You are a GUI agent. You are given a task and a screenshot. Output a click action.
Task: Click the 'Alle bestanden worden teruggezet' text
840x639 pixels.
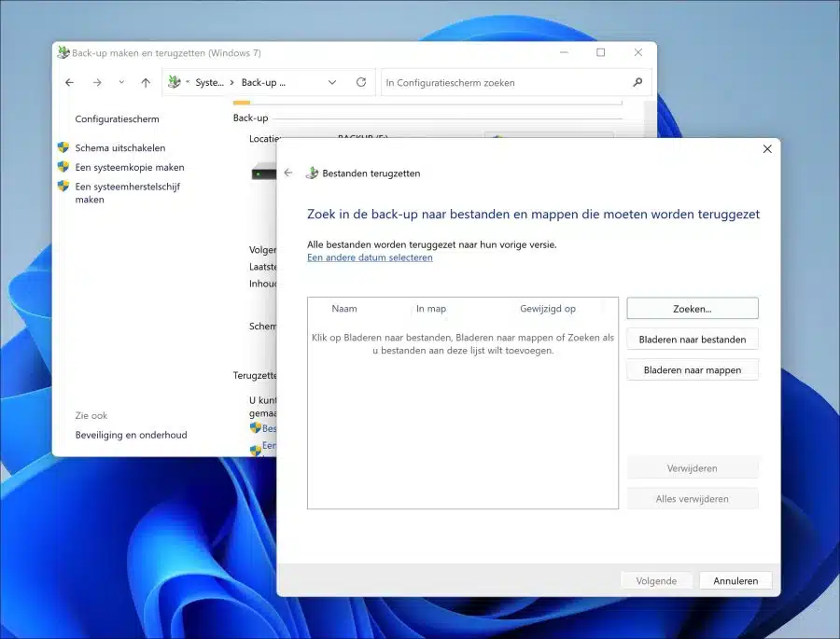(x=432, y=244)
